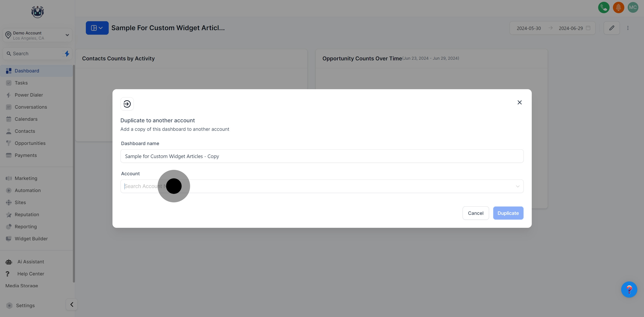Open the dashboard layout switcher dropdown

[x=97, y=28]
